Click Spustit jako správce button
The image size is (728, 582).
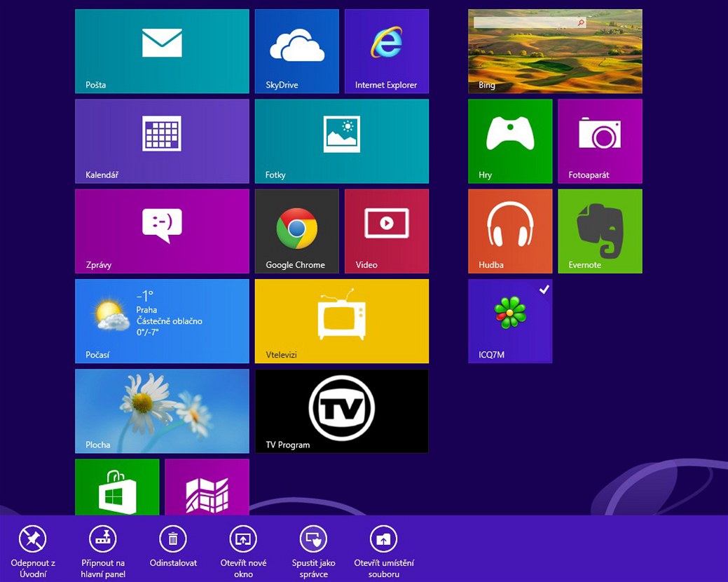pos(313,552)
